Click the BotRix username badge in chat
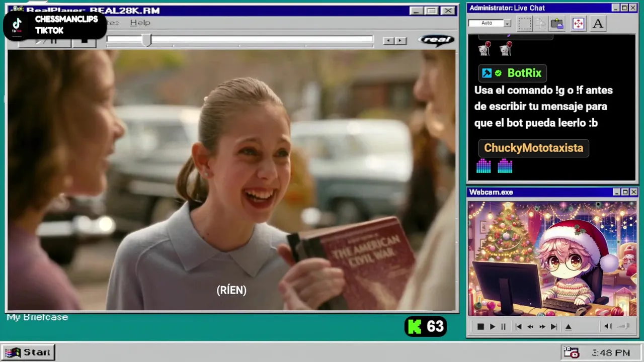644x362 pixels. pyautogui.click(x=512, y=73)
